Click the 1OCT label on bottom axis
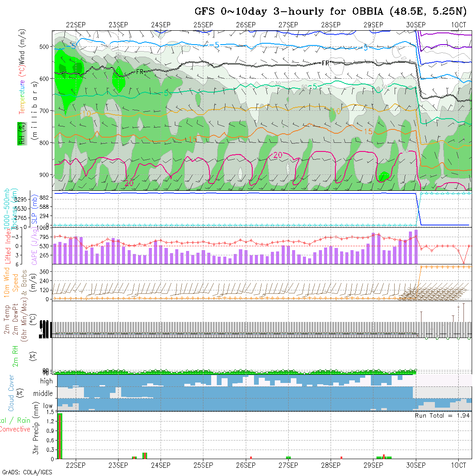 pos(458,465)
